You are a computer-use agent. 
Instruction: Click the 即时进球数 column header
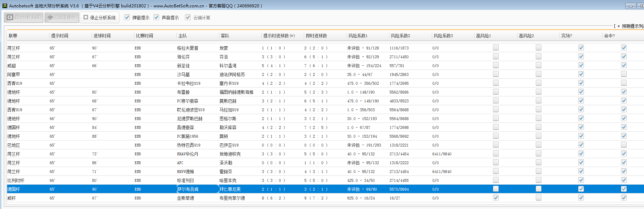[316, 36]
